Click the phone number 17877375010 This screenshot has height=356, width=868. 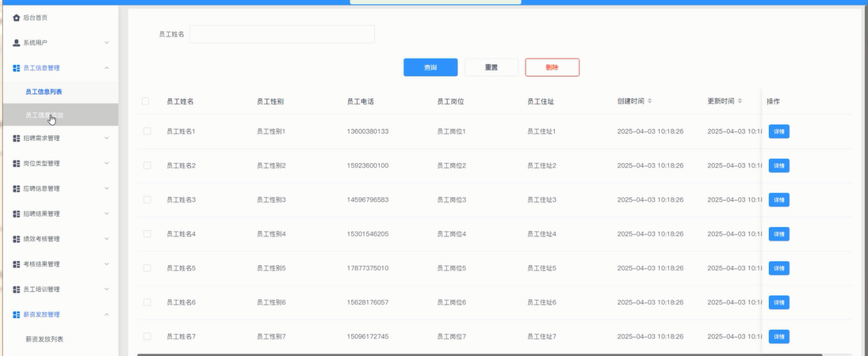point(368,268)
